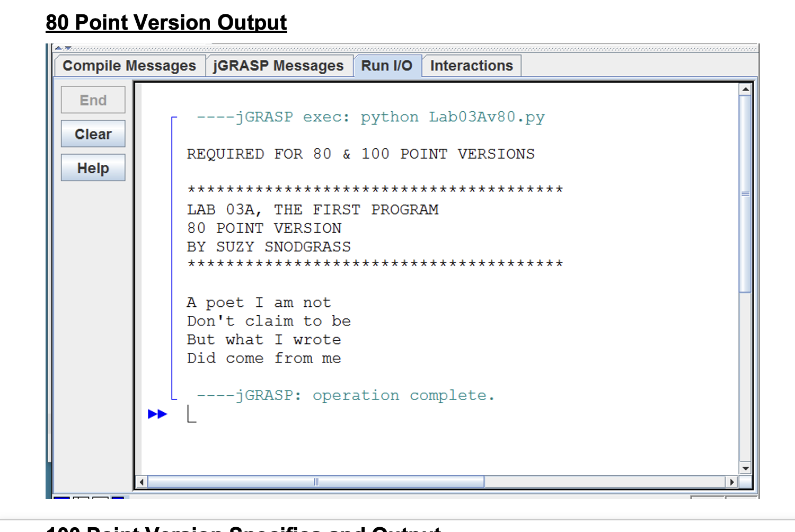The height and width of the screenshot is (532, 795).
Task: Open the jGRASP Messages tab
Action: (278, 65)
